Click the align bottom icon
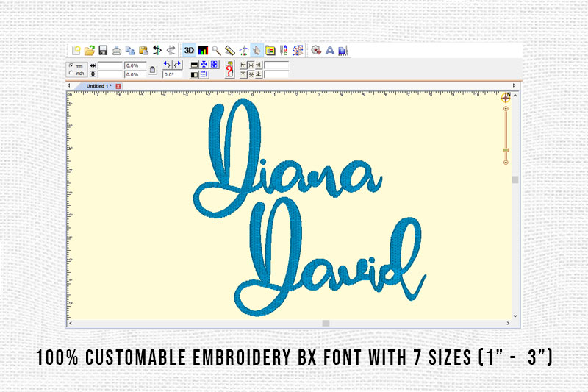588x392 pixels. 259,74
